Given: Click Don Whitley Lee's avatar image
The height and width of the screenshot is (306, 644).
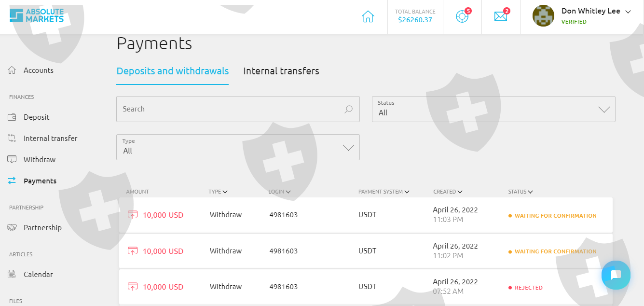Looking at the screenshot, I should [x=543, y=16].
